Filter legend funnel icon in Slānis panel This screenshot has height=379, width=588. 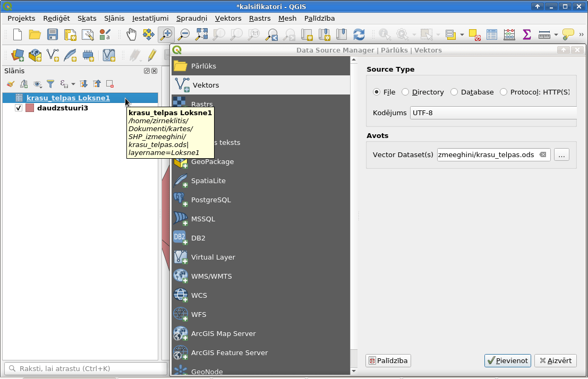coord(50,84)
